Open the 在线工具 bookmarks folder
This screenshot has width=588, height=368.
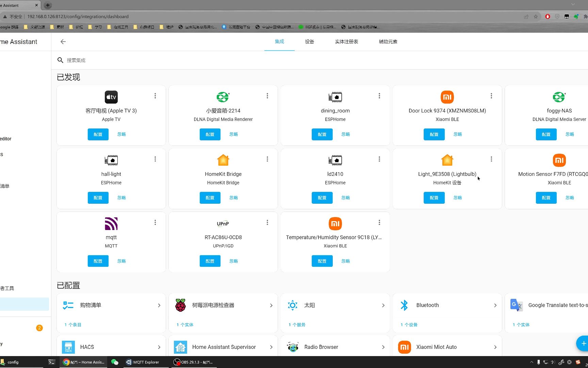[x=118, y=27]
